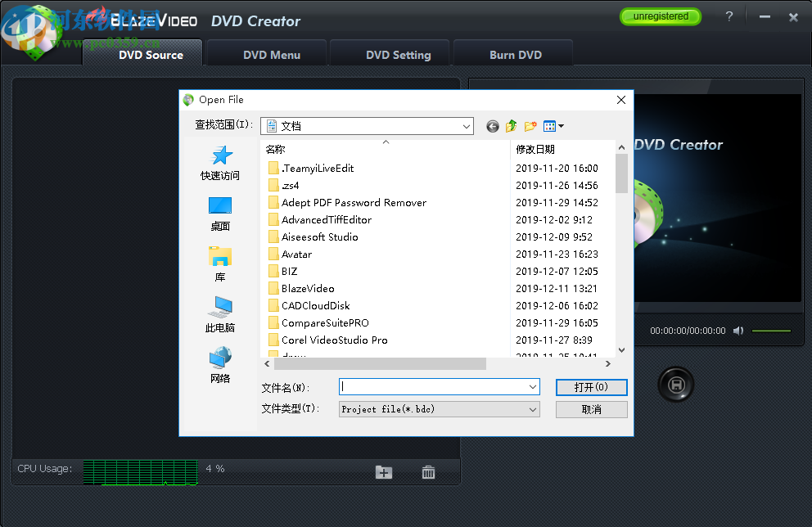This screenshot has width=812, height=527.
Task: Click the delete trash icon
Action: pyautogui.click(x=427, y=472)
